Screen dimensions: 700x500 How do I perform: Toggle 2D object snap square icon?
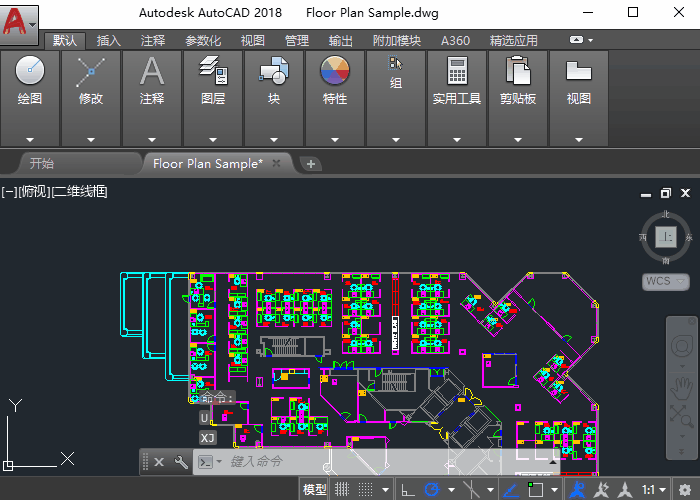point(535,490)
